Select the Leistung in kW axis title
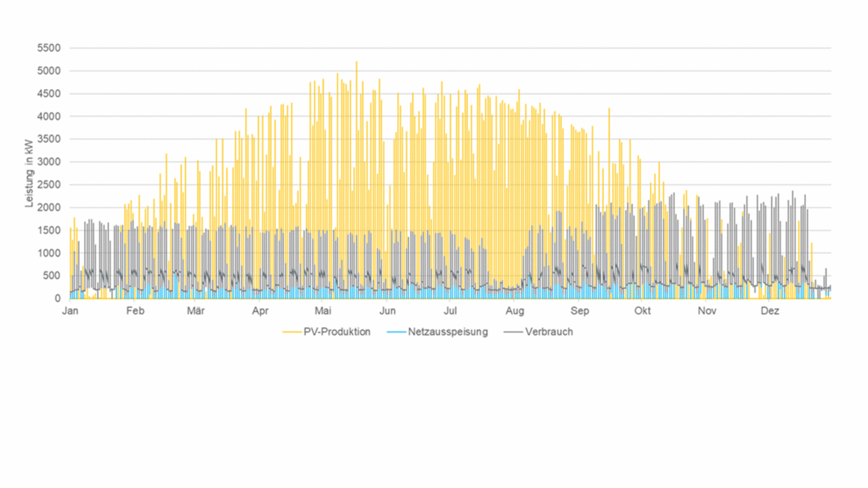 tap(30, 173)
